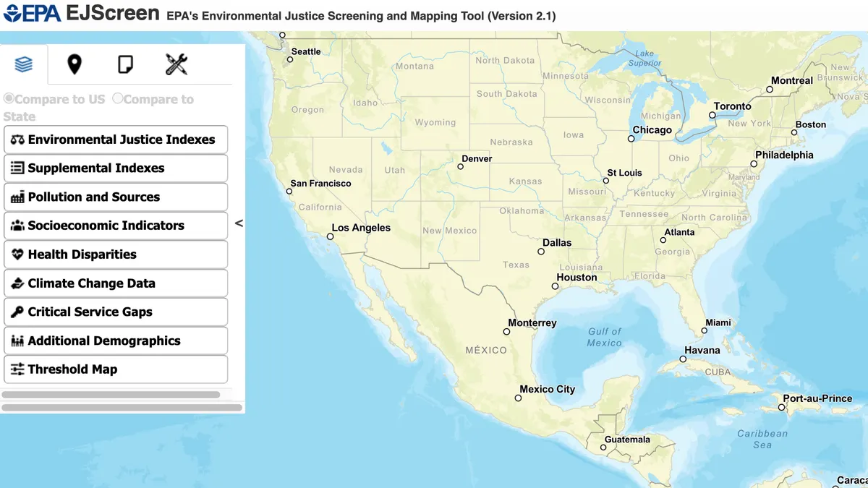Click the Los Angeles city marker
This screenshot has width=868, height=488.
click(331, 236)
